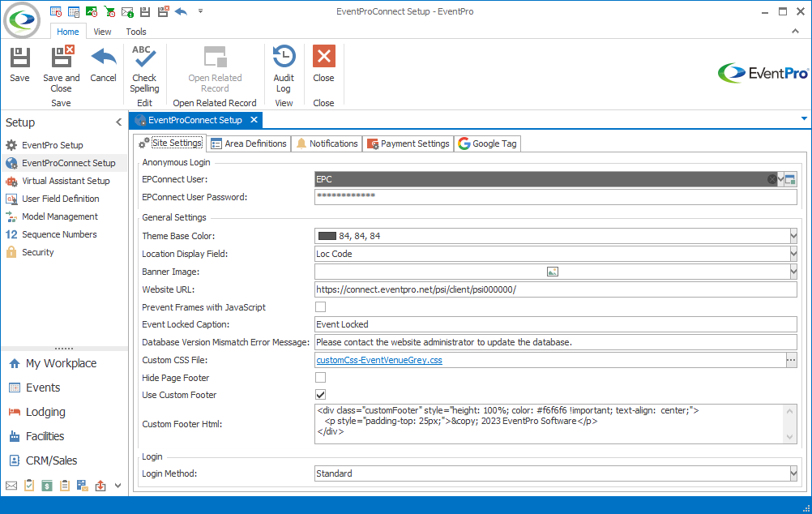Browse for Custom CSS File ellipsis button
812x514 pixels.
coord(791,360)
